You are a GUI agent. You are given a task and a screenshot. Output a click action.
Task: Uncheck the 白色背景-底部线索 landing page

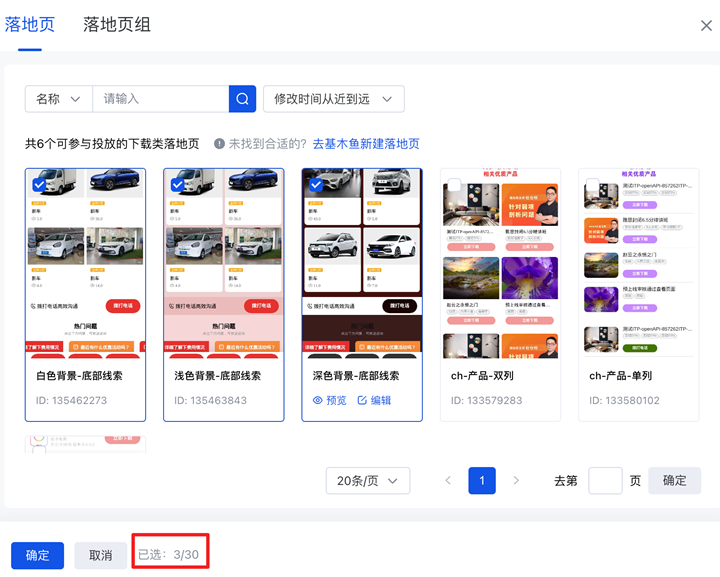tap(38, 184)
